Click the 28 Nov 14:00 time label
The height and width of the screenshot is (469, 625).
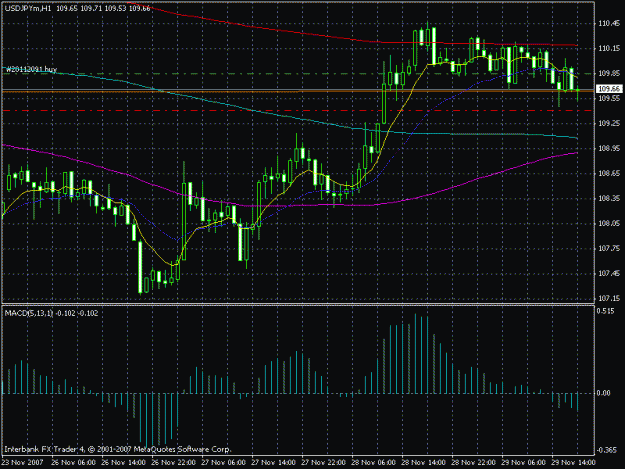[423, 463]
